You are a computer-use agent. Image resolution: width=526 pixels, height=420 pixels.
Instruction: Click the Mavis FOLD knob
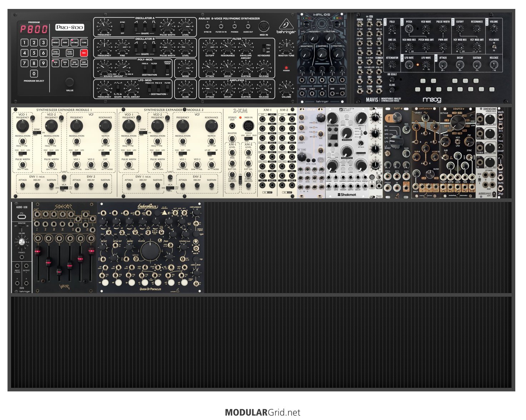(392, 29)
